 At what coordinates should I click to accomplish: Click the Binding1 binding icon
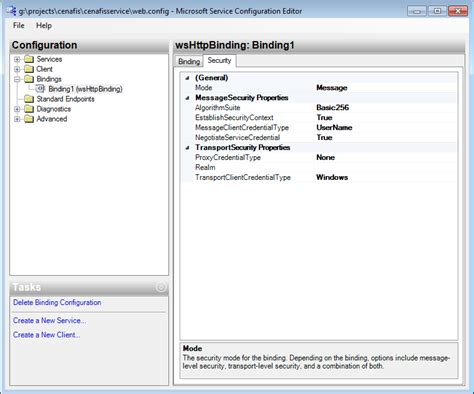click(x=40, y=89)
